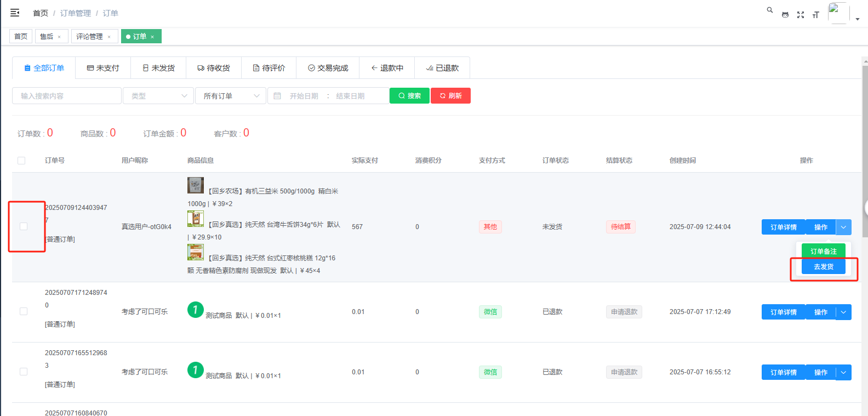Open the font size adjustment icon

pos(815,15)
